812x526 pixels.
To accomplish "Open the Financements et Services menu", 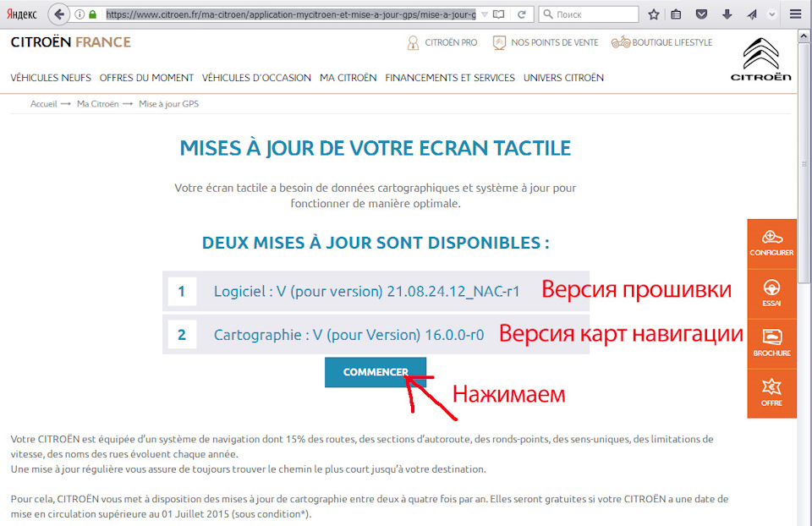I will point(450,78).
